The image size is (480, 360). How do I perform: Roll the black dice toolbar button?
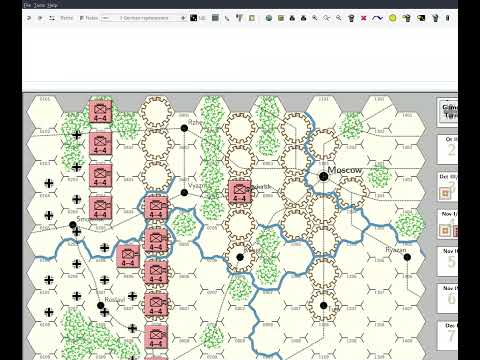click(x=194, y=18)
